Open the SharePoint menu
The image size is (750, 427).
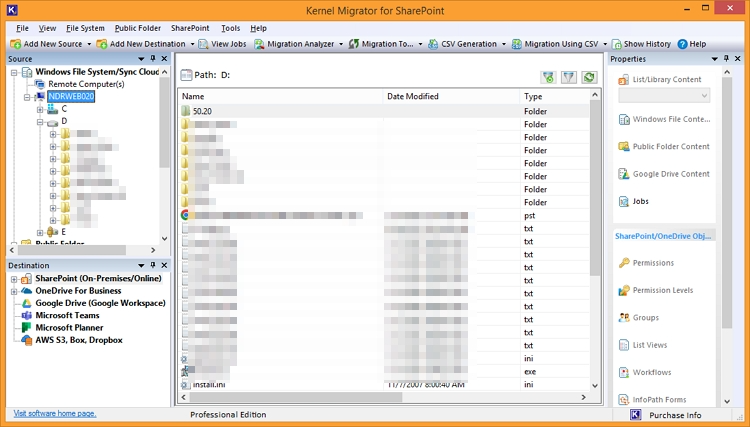190,28
